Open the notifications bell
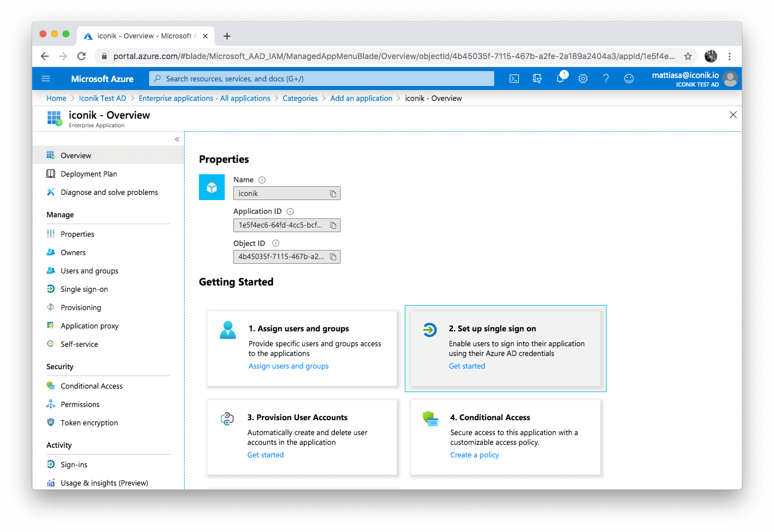The width and height of the screenshot is (774, 532). (x=560, y=79)
